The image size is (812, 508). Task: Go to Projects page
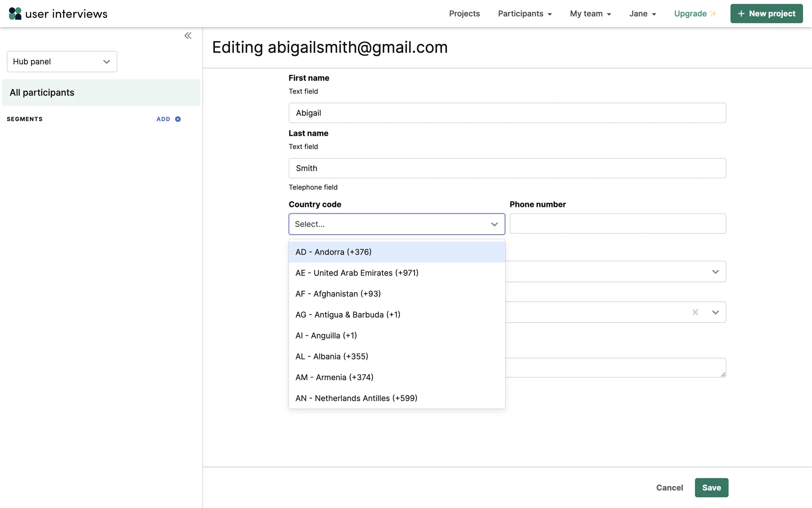[464, 14]
